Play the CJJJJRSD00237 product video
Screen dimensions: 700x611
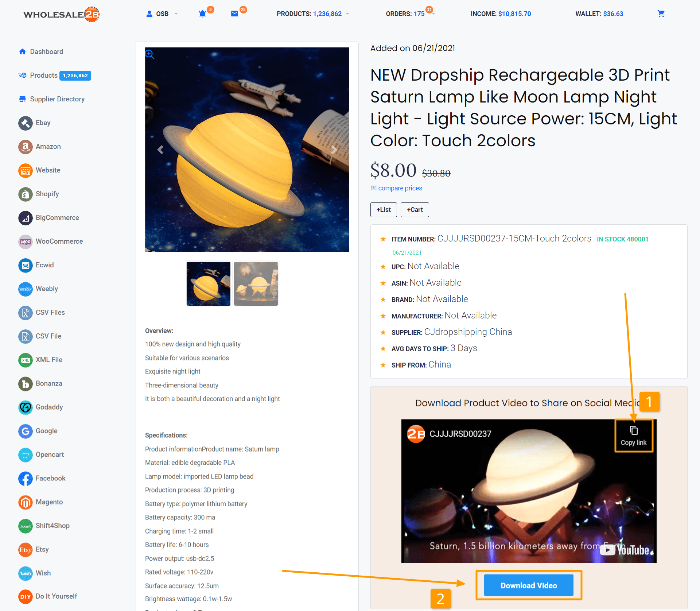pos(529,491)
